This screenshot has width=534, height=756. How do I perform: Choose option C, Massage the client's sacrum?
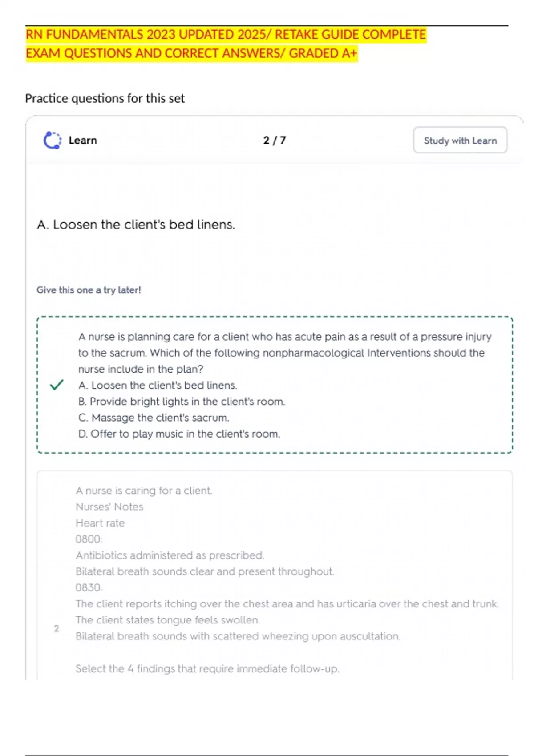tap(154, 418)
